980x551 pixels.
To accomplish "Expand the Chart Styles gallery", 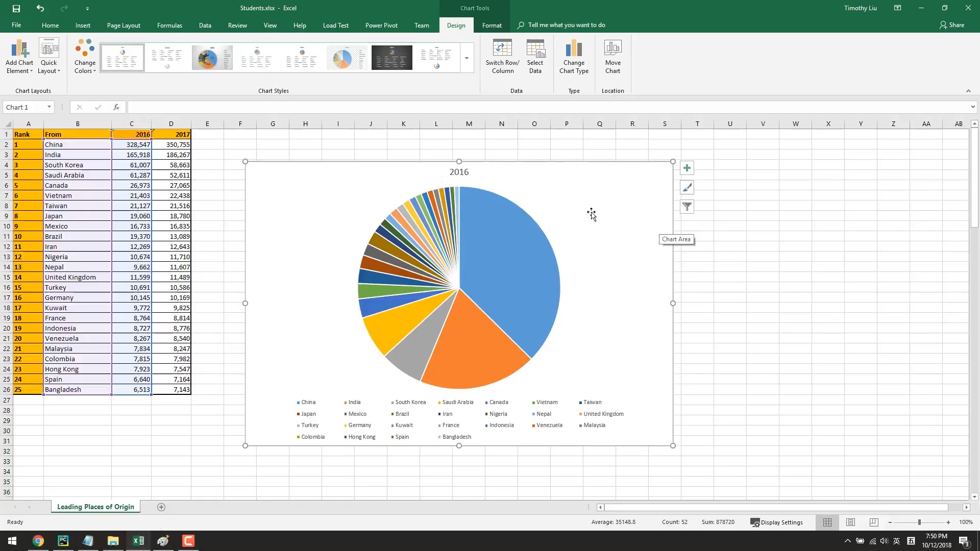I will pos(467,58).
